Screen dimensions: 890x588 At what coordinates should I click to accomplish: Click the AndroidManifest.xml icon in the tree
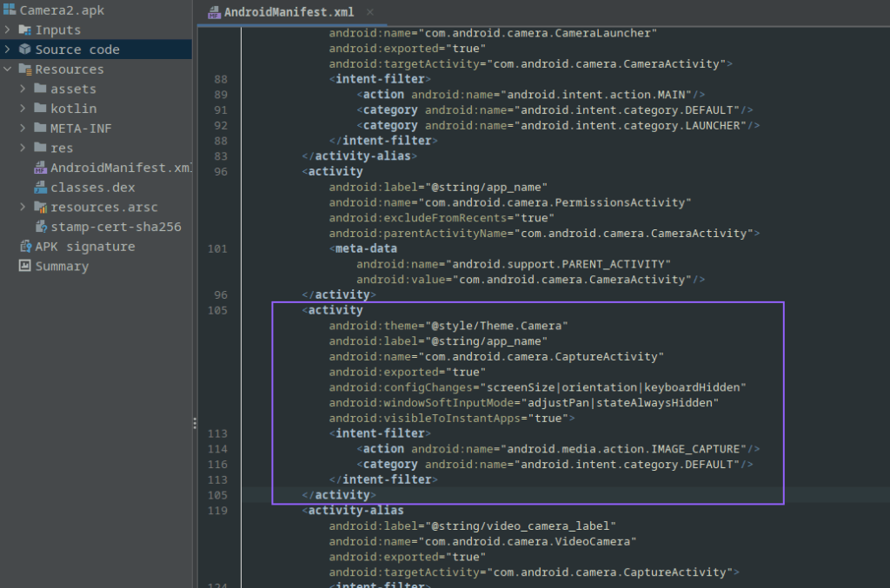pyautogui.click(x=40, y=168)
